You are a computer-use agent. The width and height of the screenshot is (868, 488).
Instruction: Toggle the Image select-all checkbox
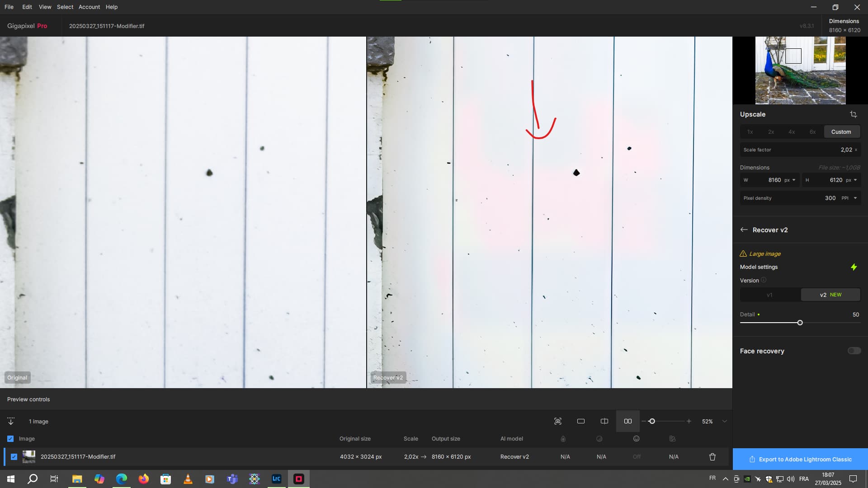pos(10,439)
